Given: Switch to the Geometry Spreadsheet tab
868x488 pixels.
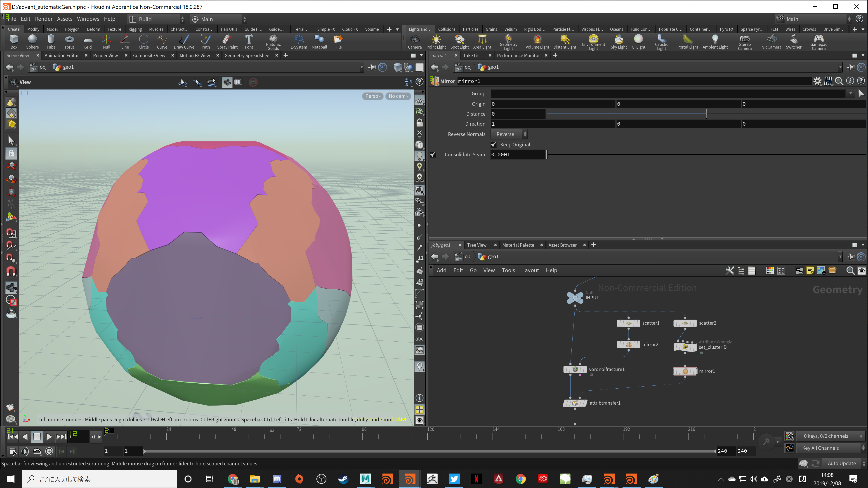Looking at the screenshot, I should point(248,55).
